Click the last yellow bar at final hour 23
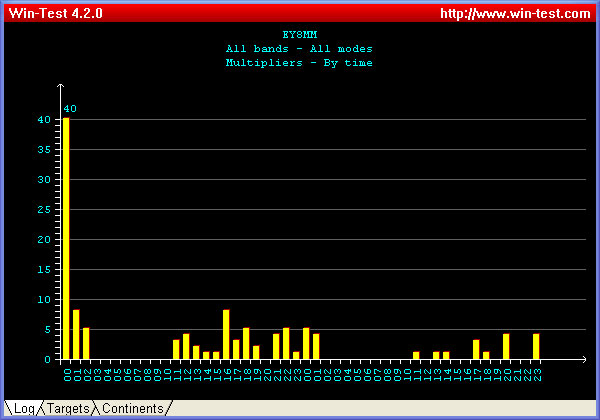Viewport: 600px width, 420px height. point(536,347)
